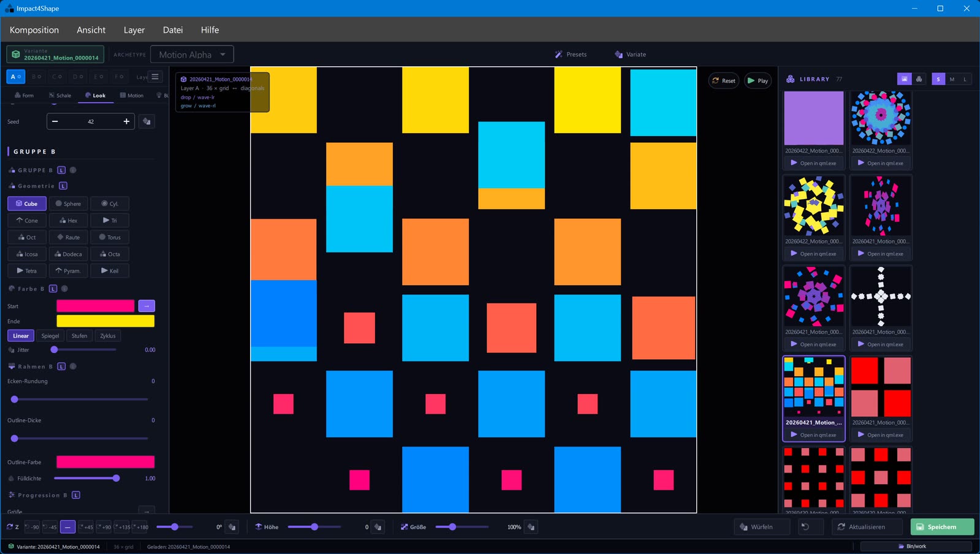This screenshot has height=554, width=980.
Task: Randomize the Seed value with dice icon
Action: pos(146,121)
